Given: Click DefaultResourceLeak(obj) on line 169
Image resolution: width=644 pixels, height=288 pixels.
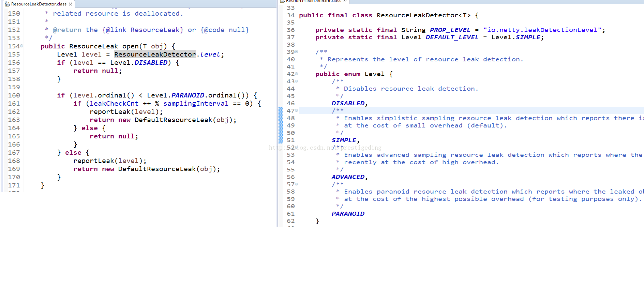Looking at the screenshot, I should pos(167,169).
